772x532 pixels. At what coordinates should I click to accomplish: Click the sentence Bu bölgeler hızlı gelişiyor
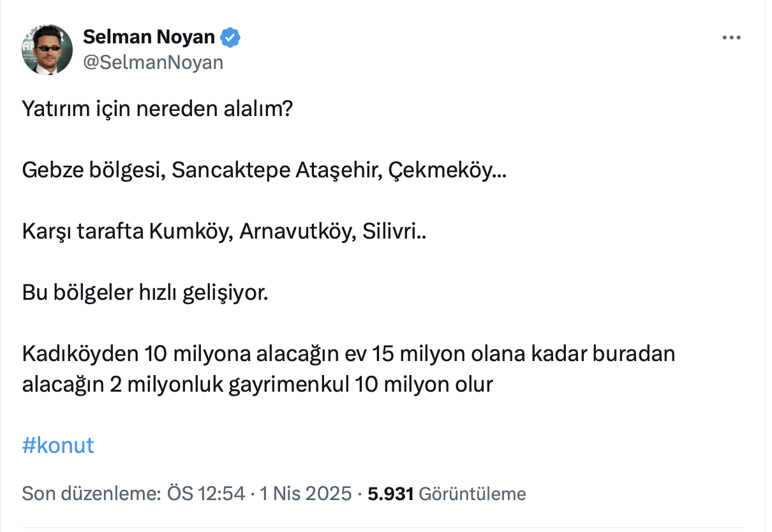click(145, 293)
